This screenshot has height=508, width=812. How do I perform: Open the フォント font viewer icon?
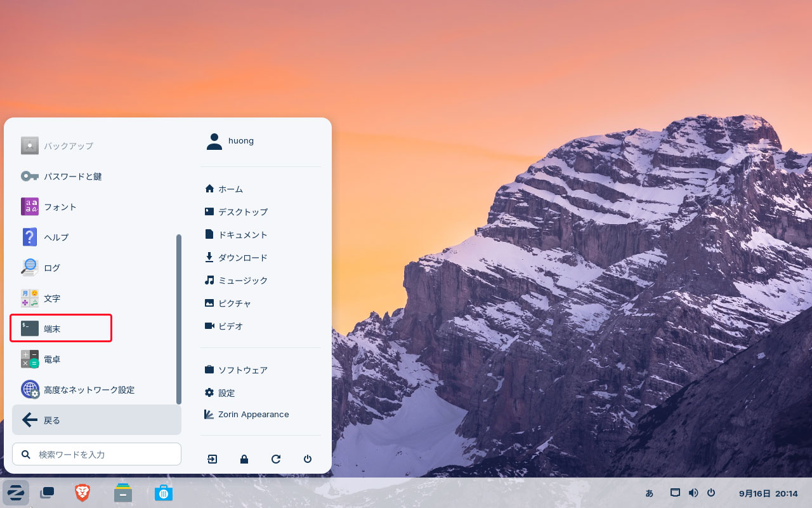point(30,207)
